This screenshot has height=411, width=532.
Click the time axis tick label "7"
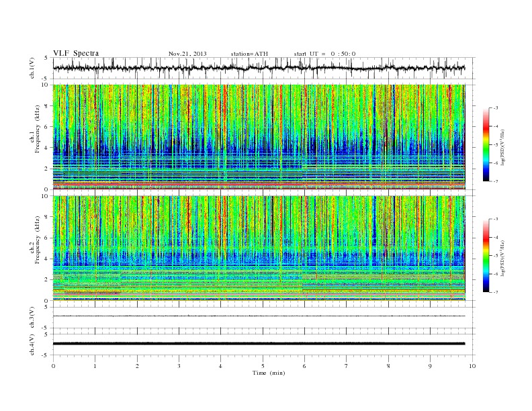coord(347,366)
